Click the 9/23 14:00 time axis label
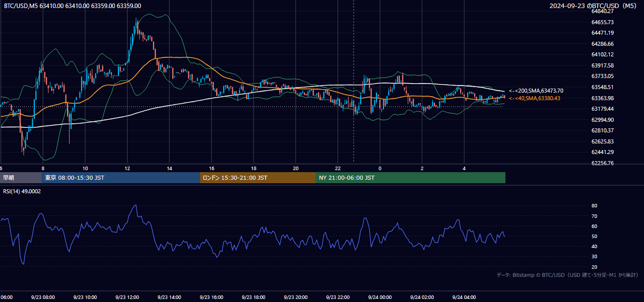The height and width of the screenshot is (302, 644). coord(169,297)
